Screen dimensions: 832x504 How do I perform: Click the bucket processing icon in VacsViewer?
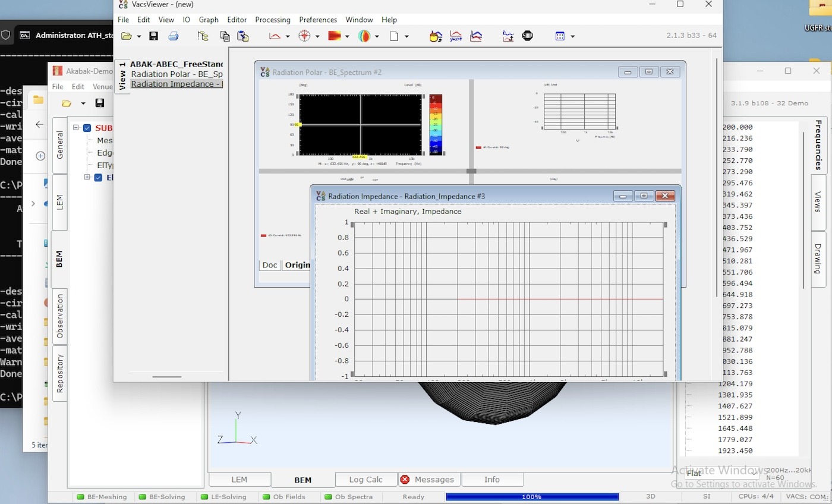tap(436, 36)
